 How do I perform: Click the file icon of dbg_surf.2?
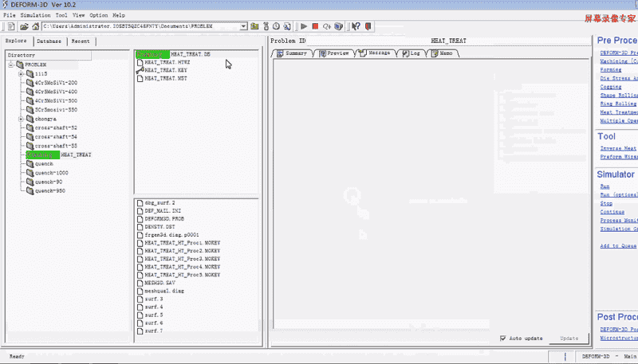coord(140,203)
